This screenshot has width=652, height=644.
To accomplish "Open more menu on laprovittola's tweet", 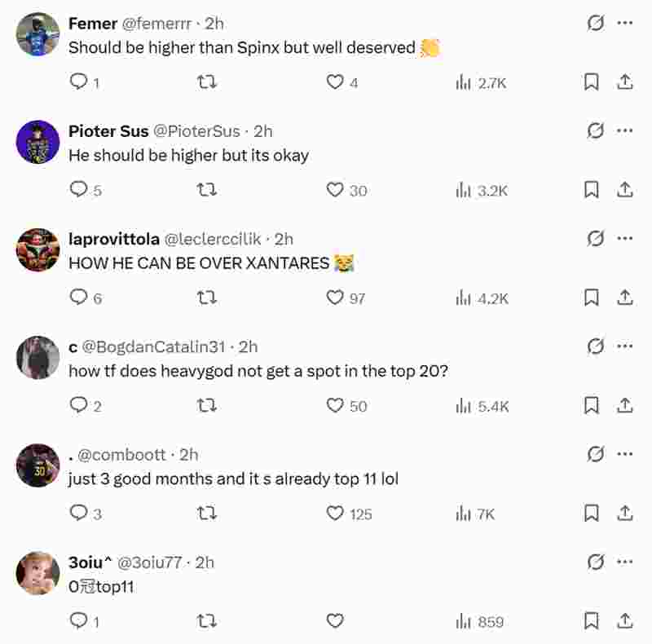I will pyautogui.click(x=625, y=238).
